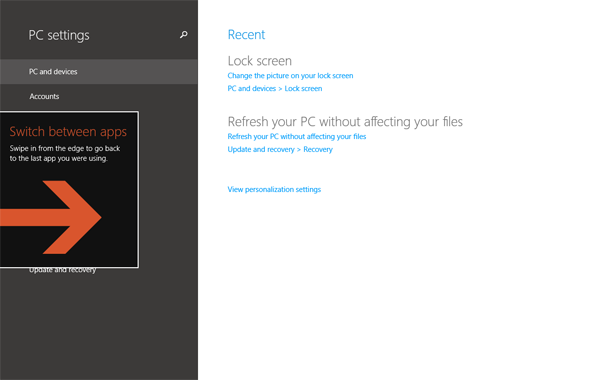Click the 'Switch between apps' tip title

[68, 131]
